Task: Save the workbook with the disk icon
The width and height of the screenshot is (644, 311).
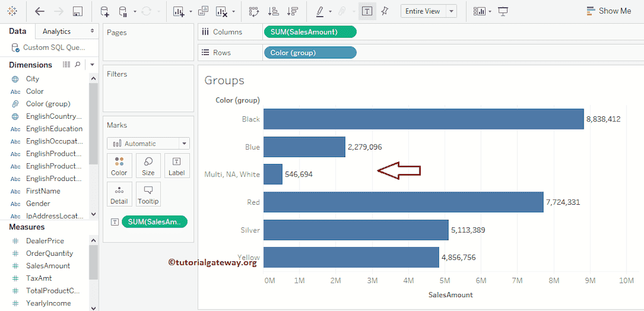Action: (x=77, y=11)
